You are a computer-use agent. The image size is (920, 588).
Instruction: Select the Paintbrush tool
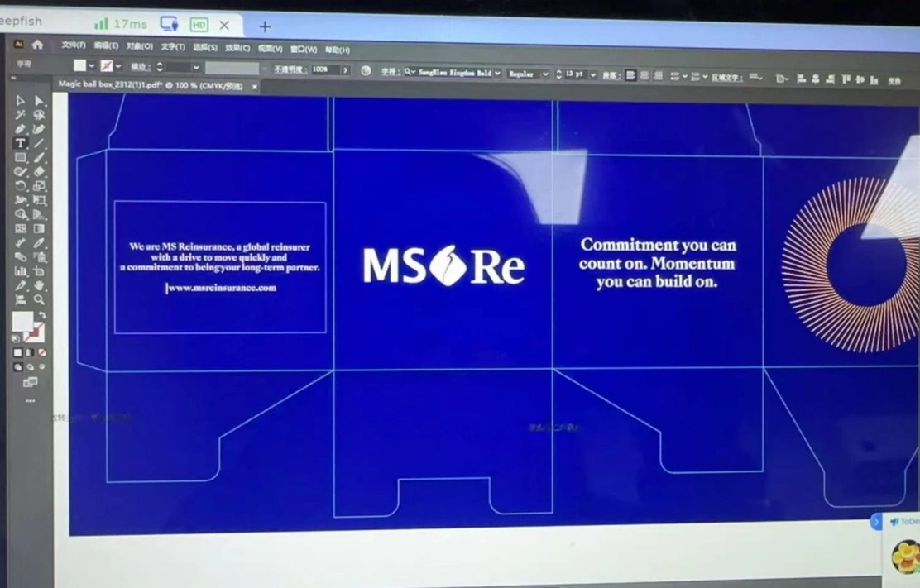pyautogui.click(x=39, y=157)
